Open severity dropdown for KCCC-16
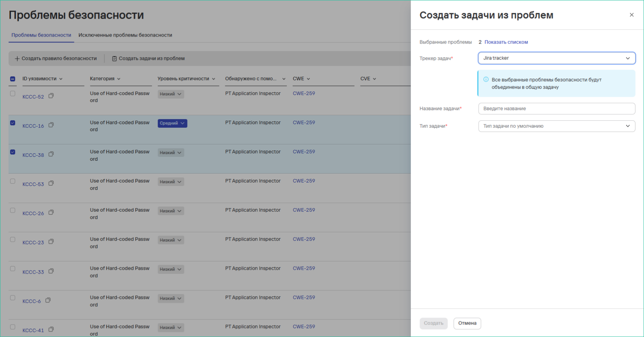Image resolution: width=644 pixels, height=337 pixels. coord(172,123)
